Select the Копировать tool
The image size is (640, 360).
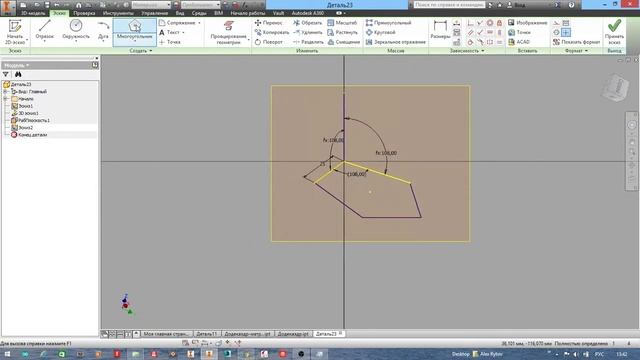272,32
